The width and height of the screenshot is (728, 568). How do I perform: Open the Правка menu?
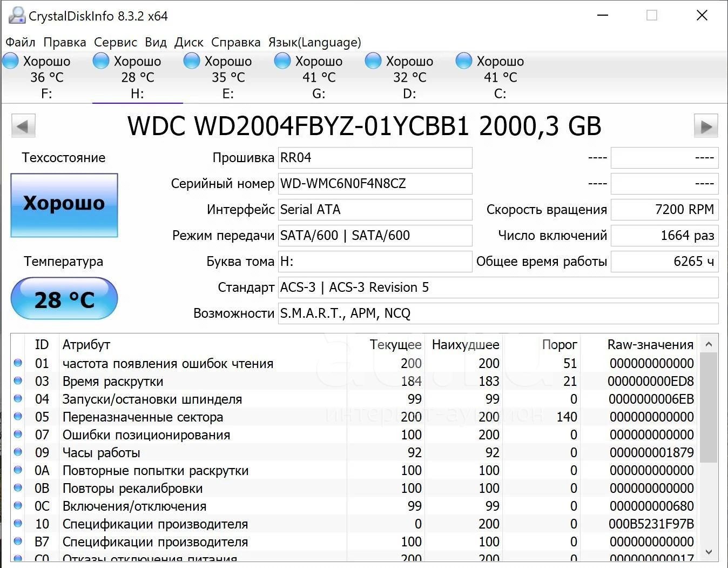click(x=65, y=42)
